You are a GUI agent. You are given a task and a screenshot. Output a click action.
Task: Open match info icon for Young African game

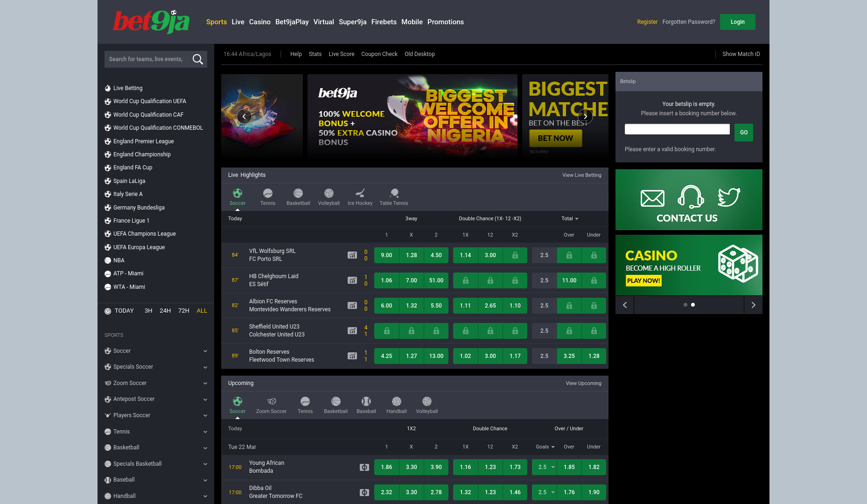[364, 467]
